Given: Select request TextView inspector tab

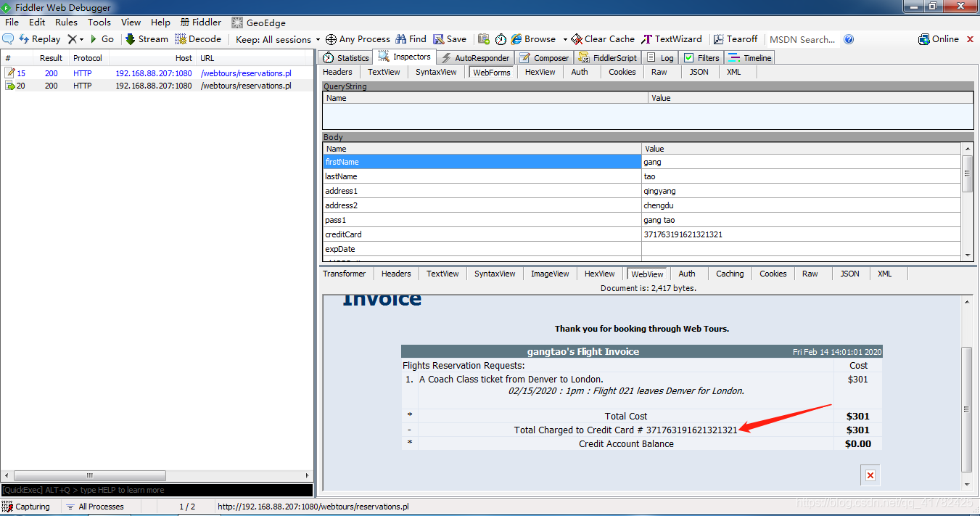Looking at the screenshot, I should point(384,72).
